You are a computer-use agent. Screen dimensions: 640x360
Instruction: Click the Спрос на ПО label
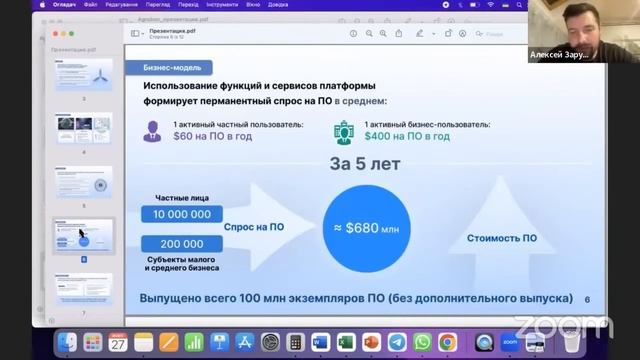click(254, 227)
